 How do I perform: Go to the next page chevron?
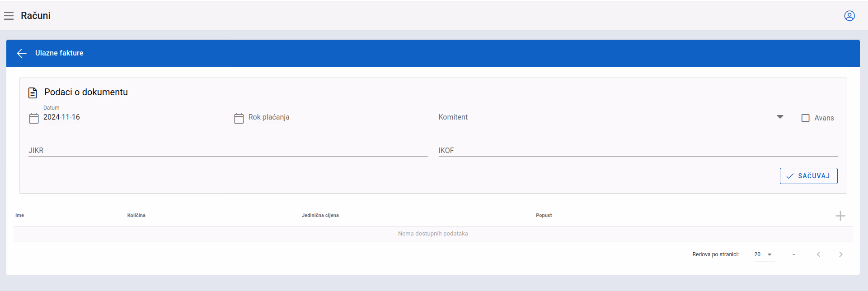coord(841,254)
